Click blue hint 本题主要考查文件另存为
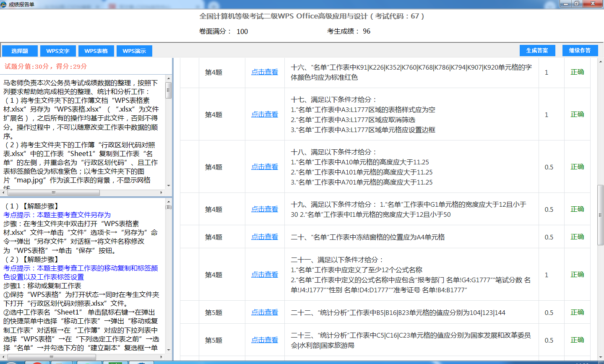Screen dimensions: 604x364 click(57, 215)
